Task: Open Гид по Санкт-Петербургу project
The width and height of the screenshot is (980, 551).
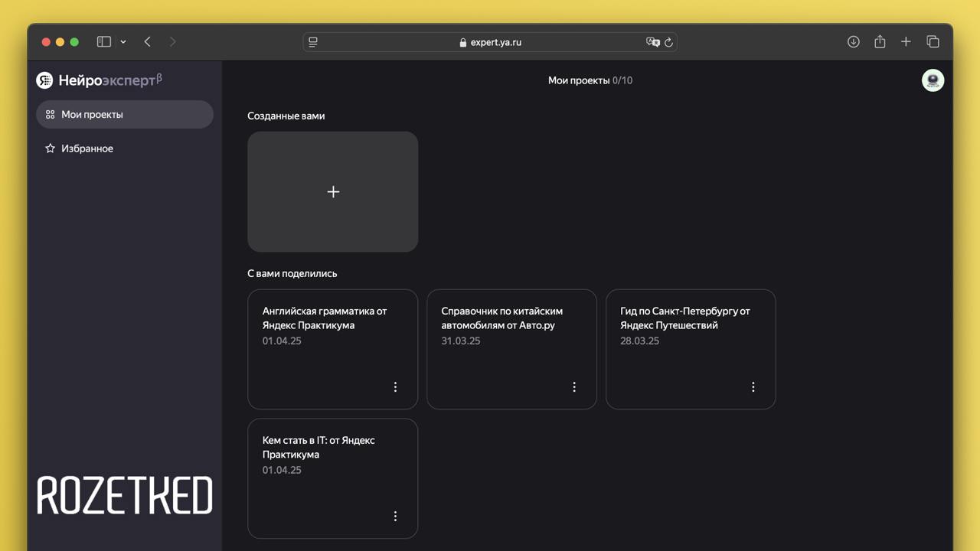Action: (x=691, y=349)
